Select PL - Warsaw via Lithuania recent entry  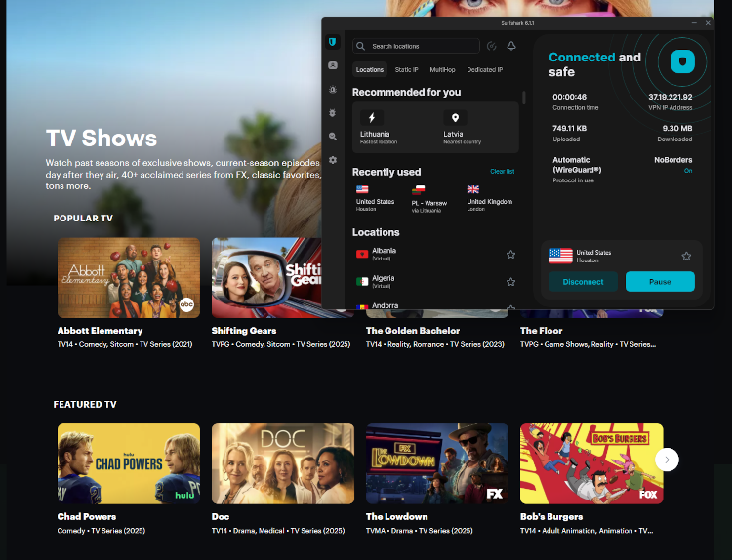tap(429, 199)
